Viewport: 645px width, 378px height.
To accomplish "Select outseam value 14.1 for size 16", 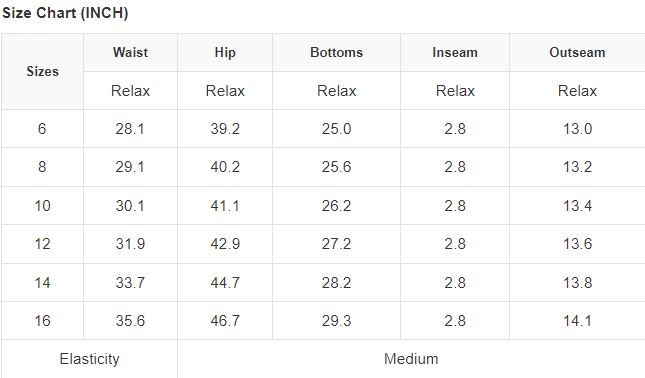I will 577,321.
